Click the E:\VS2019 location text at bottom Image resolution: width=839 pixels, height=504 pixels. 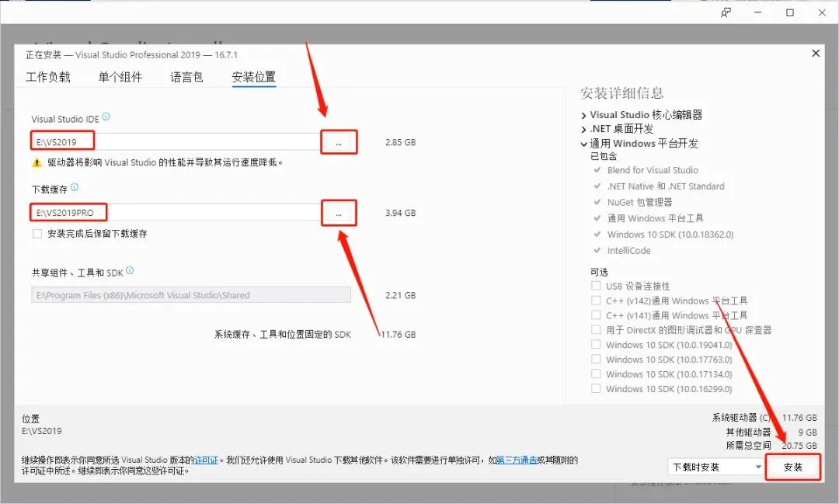tap(42, 431)
